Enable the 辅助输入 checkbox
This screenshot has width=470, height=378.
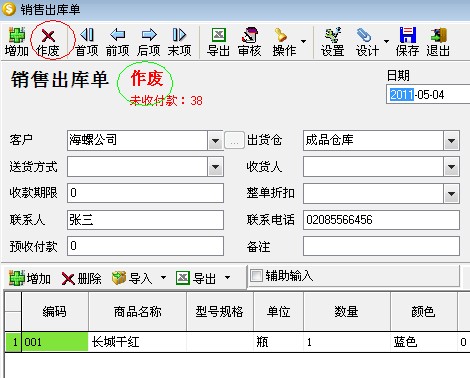[x=256, y=276]
